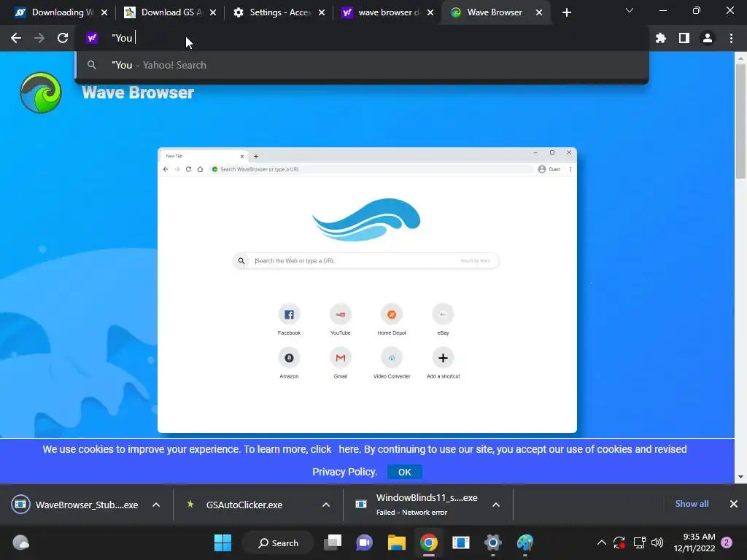
Task: Switch to the wave browser Yahoo search tab
Action: (x=388, y=12)
